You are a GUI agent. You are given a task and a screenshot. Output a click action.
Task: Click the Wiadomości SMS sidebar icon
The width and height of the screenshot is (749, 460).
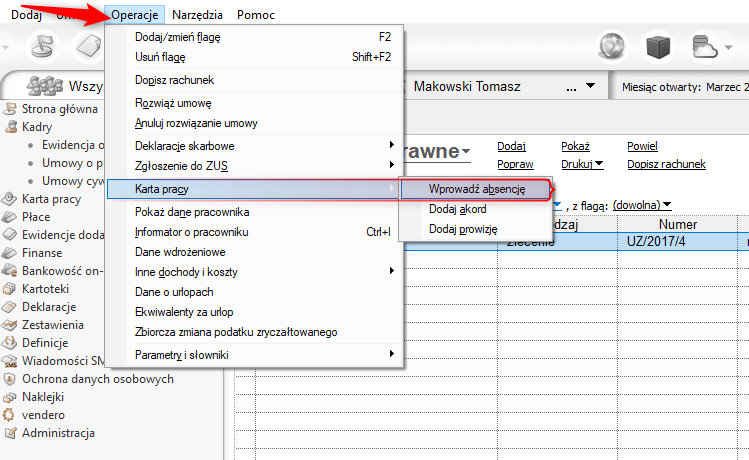tap(10, 361)
